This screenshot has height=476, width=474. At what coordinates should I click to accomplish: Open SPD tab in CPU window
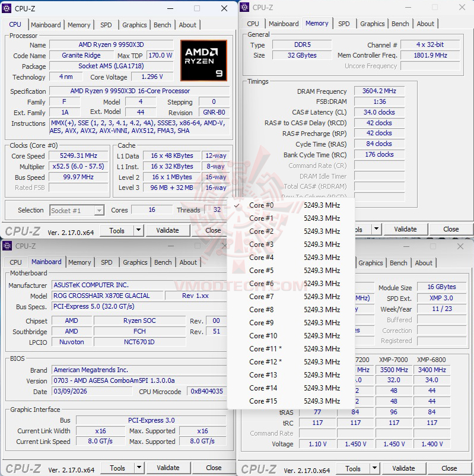coord(106,25)
